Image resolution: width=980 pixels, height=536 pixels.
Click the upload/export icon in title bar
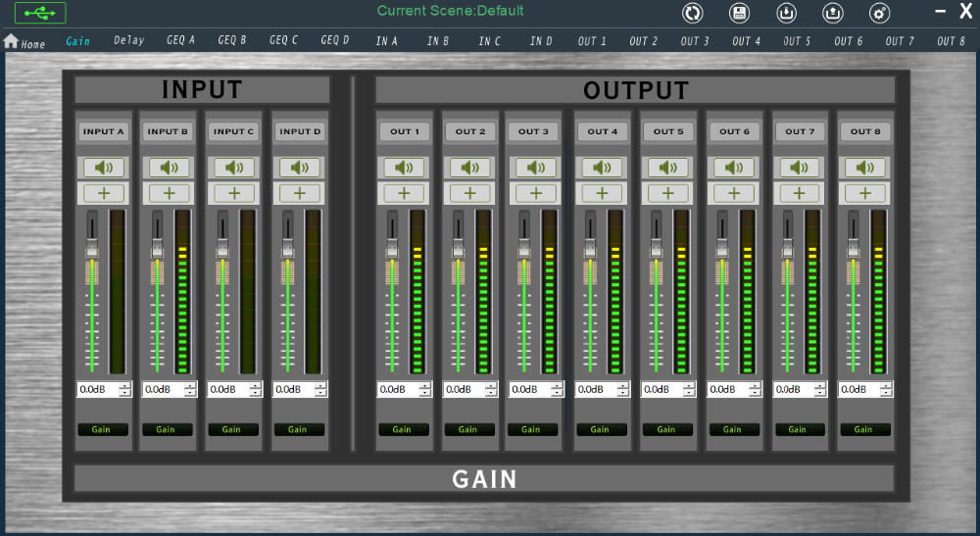tap(833, 13)
